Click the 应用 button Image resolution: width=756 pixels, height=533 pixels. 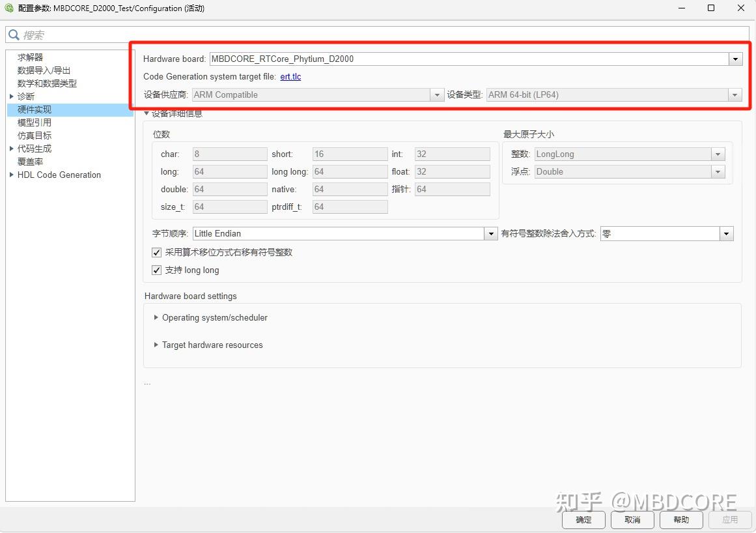730,520
